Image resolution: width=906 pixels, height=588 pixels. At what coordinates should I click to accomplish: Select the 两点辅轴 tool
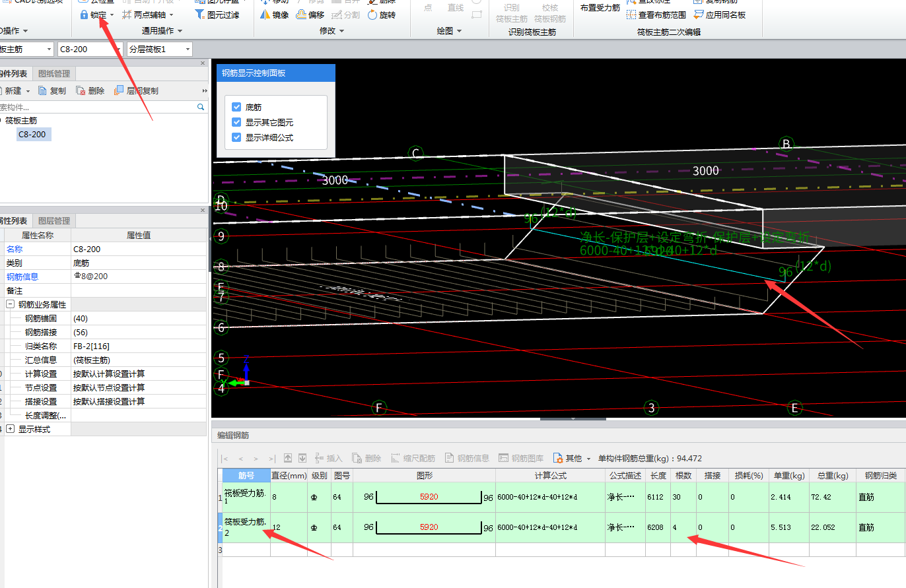coord(149,15)
